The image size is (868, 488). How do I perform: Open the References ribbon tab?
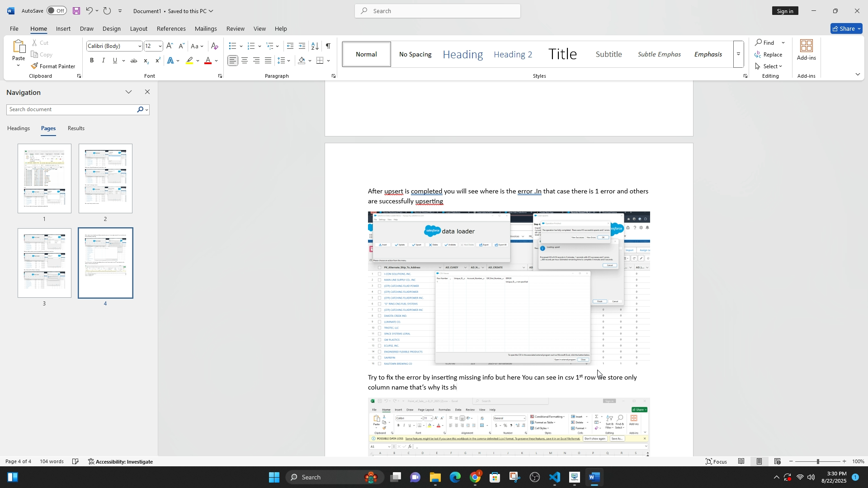point(171,28)
